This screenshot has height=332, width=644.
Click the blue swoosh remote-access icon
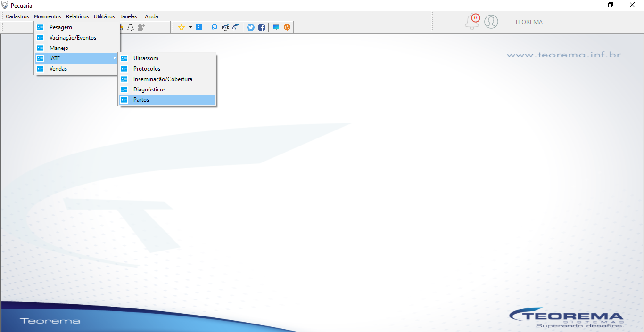click(x=236, y=27)
